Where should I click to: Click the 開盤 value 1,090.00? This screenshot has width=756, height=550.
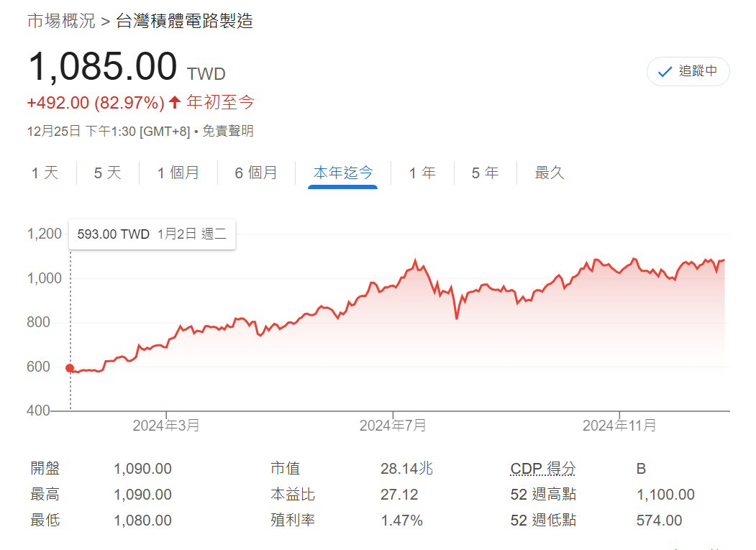tap(142, 469)
